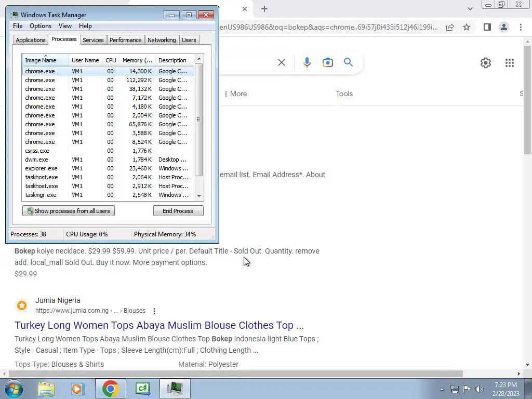The height and width of the screenshot is (399, 532).
Task: Click the blue search magnifier icon
Action: tap(348, 62)
